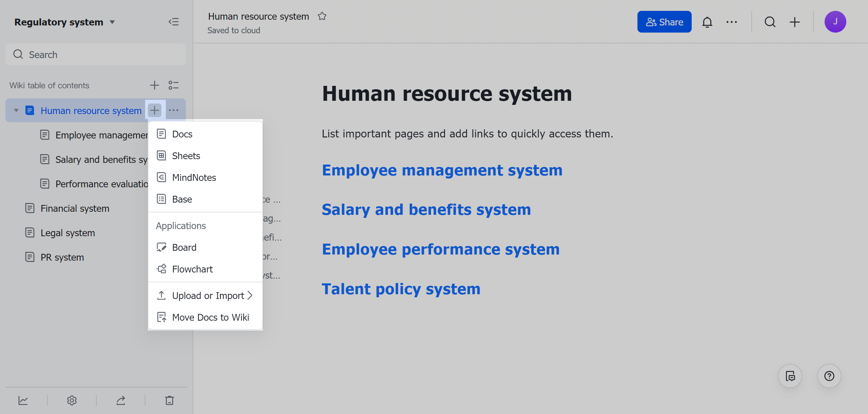Open Financial system in sidebar
This screenshot has width=868, height=414.
67,208
